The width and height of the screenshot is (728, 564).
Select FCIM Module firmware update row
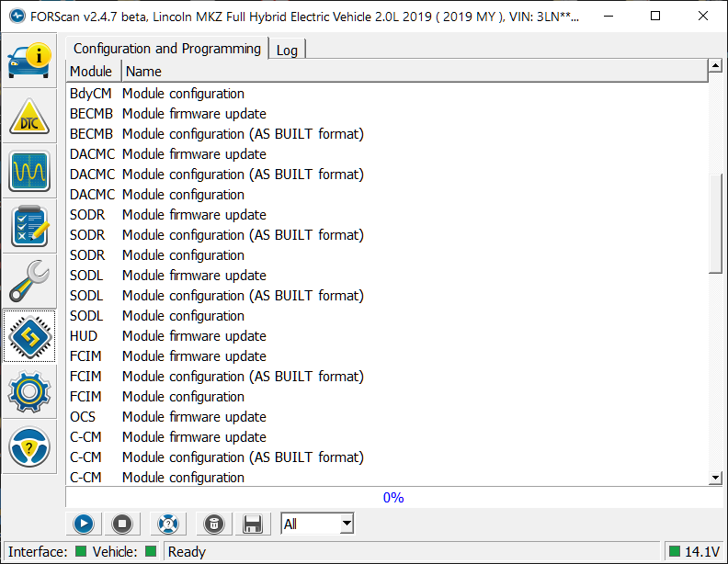coord(387,356)
